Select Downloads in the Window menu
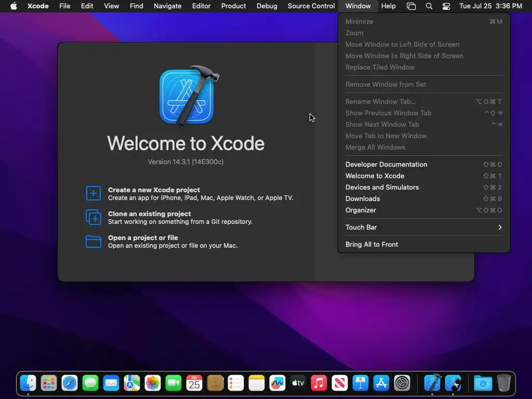This screenshot has height=399, width=532. (x=424, y=199)
